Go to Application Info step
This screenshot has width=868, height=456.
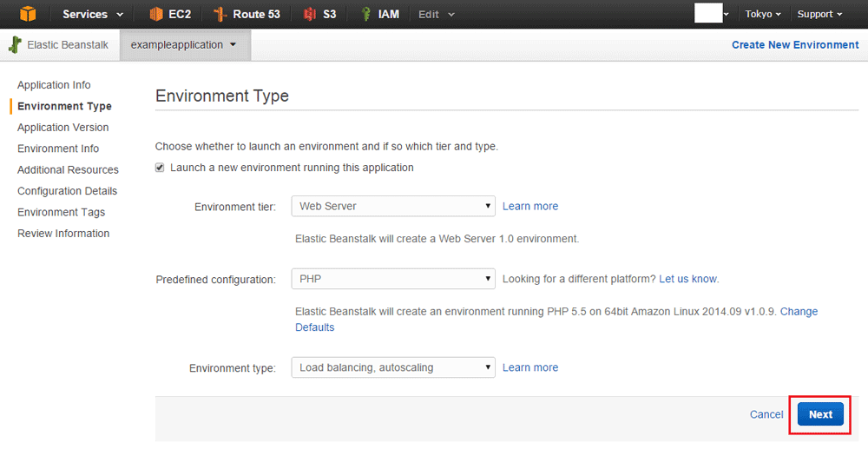click(54, 85)
